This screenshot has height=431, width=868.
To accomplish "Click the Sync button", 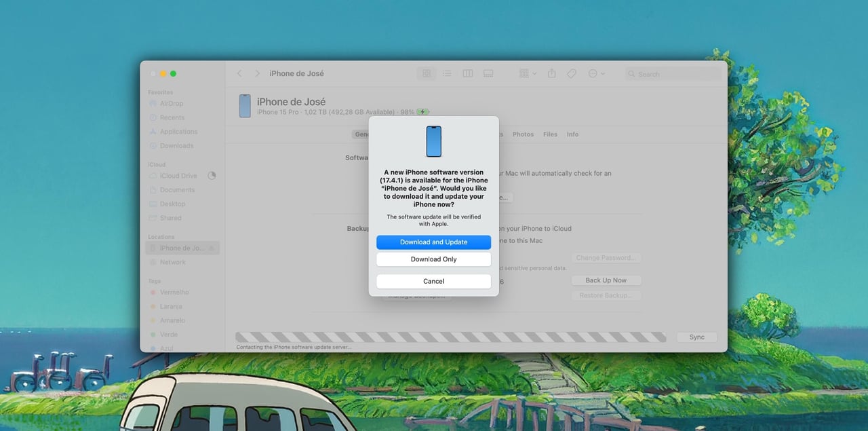I will click(x=697, y=337).
